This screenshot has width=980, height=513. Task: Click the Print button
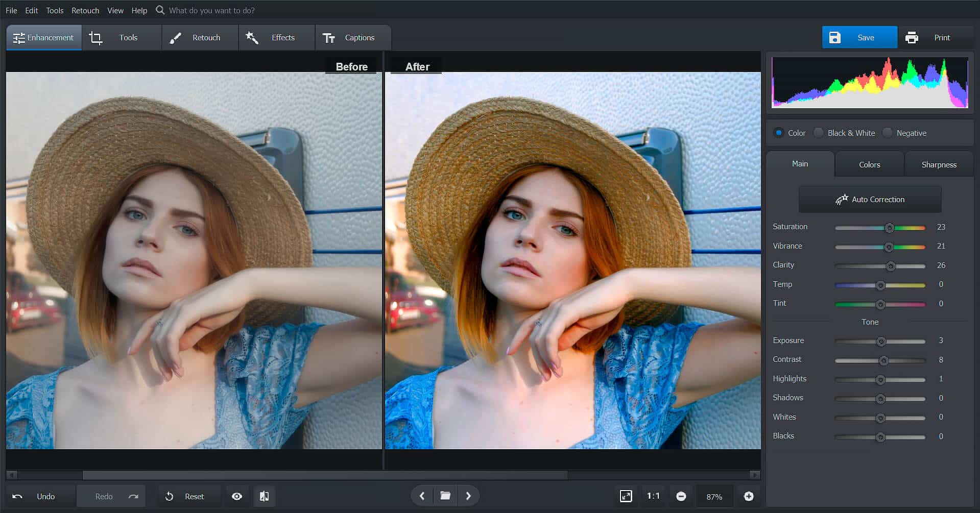(x=936, y=37)
